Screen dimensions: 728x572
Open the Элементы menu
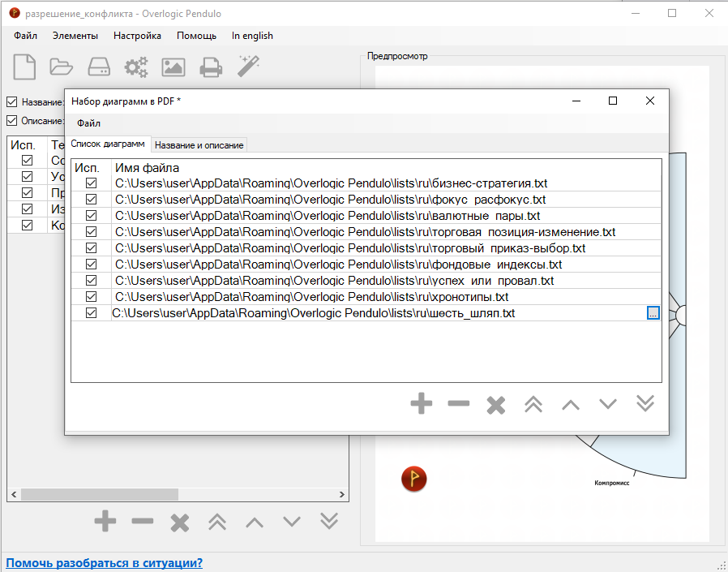click(75, 36)
